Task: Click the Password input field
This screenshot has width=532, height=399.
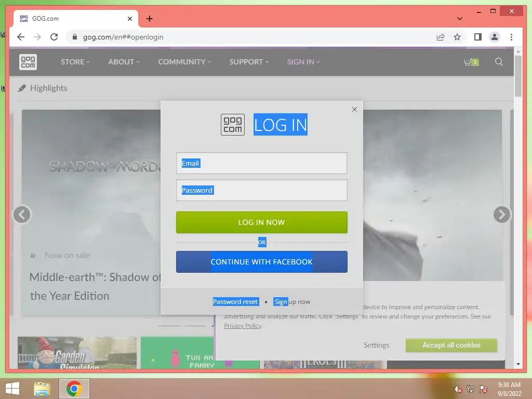Action: (262, 190)
